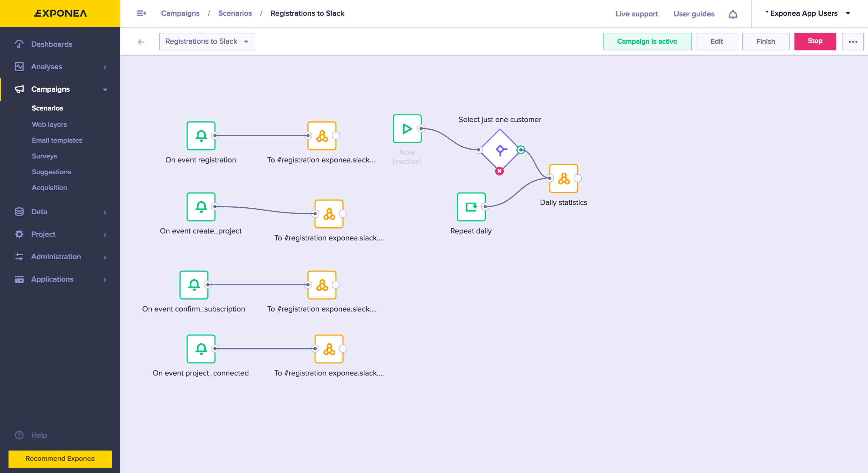Go to Email templates menu item
The image size is (868, 473).
57,140
